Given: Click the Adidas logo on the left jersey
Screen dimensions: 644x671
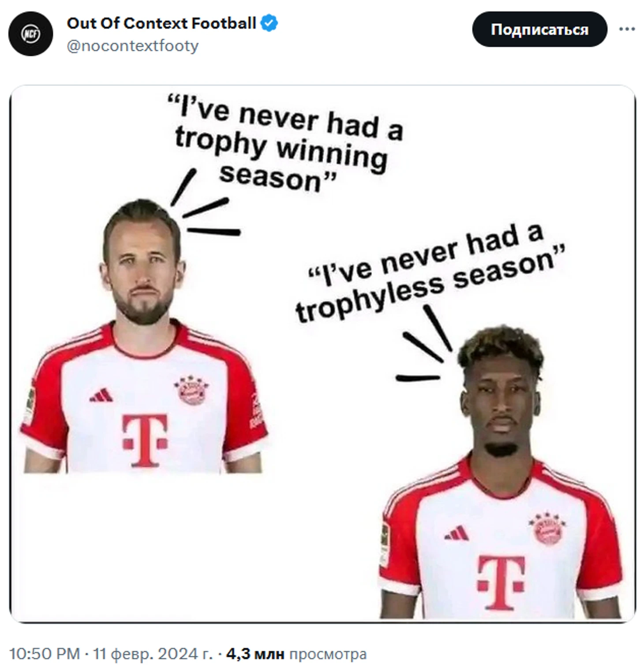Looking at the screenshot, I should click(x=101, y=395).
